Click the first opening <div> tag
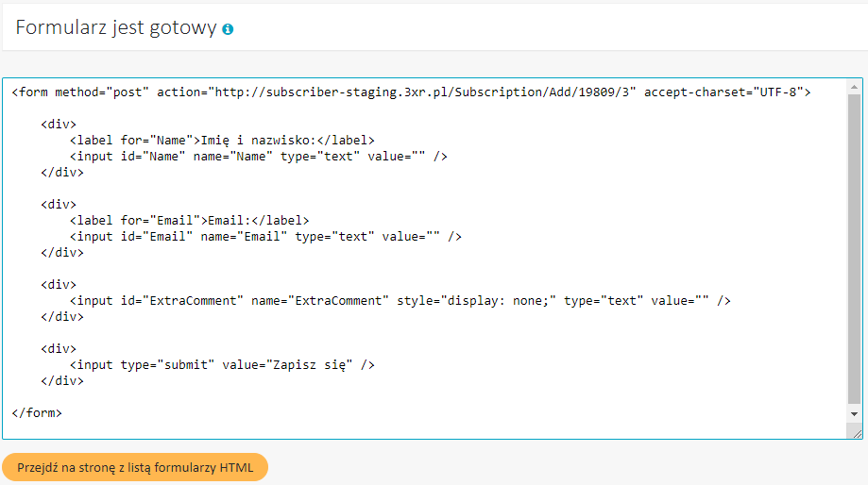The width and height of the screenshot is (868, 485). 59,125
